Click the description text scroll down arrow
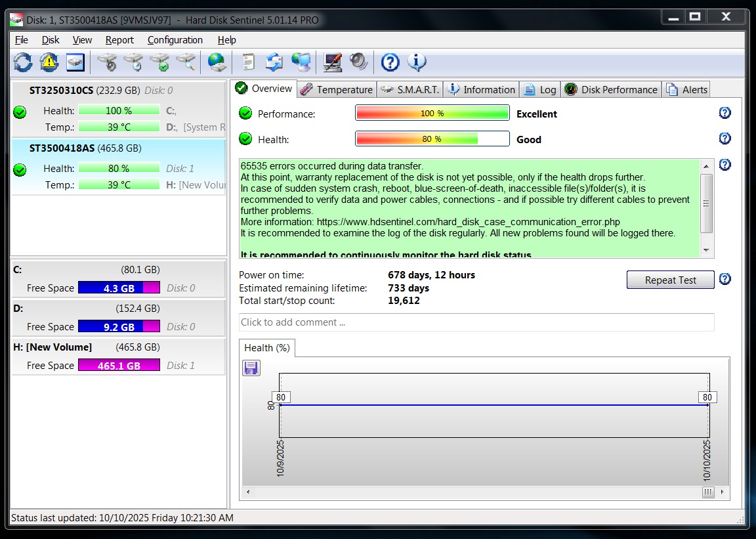The height and width of the screenshot is (539, 756). (706, 250)
